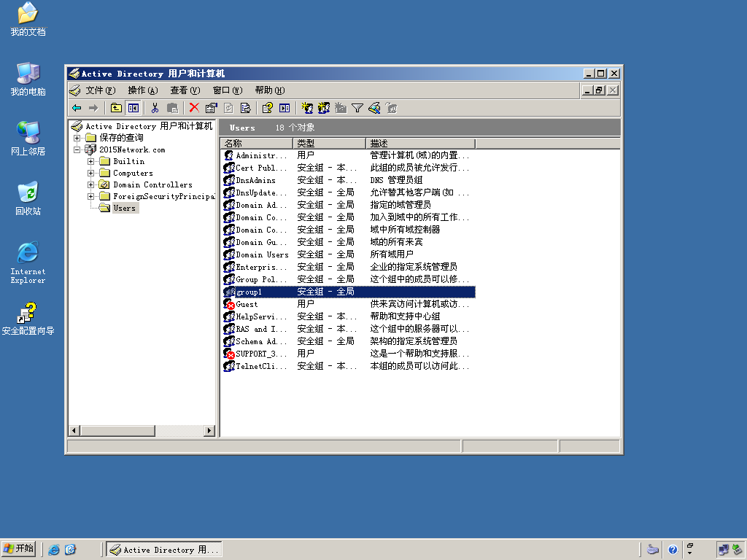Click the Back arrow in the toolbar
Image resolution: width=747 pixels, height=560 pixels.
pyautogui.click(x=77, y=108)
